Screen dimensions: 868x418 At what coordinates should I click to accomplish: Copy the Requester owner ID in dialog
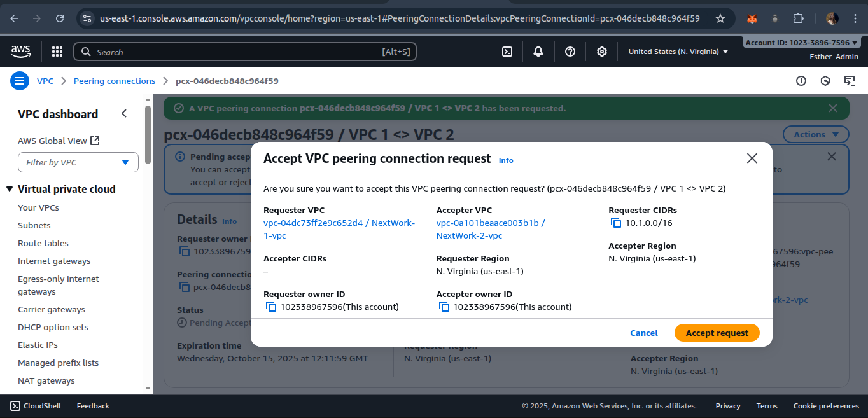pos(270,307)
